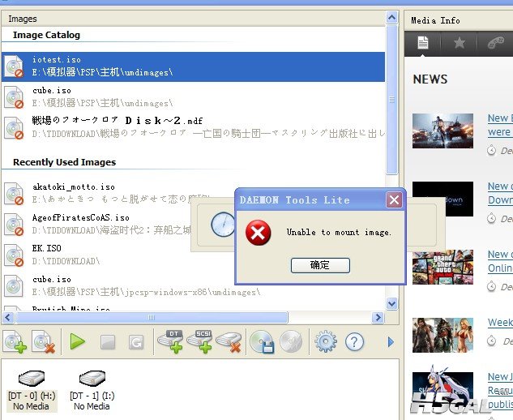Click the Remove virtual drive icon
The height and width of the screenshot is (420, 513).
point(229,341)
